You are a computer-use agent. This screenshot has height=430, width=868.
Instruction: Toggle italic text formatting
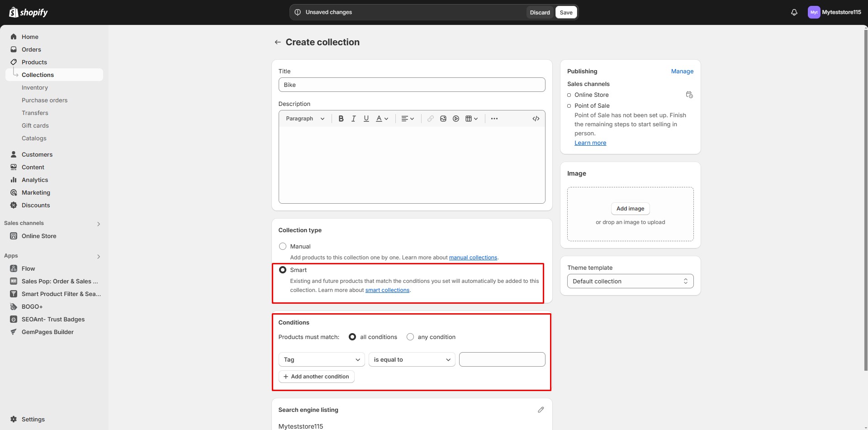point(354,119)
